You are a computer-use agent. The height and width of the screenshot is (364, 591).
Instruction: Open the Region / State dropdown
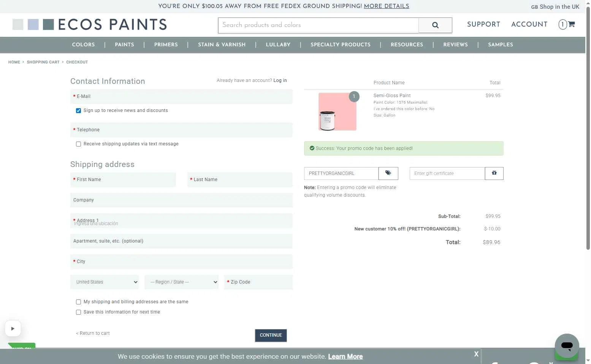click(x=181, y=282)
